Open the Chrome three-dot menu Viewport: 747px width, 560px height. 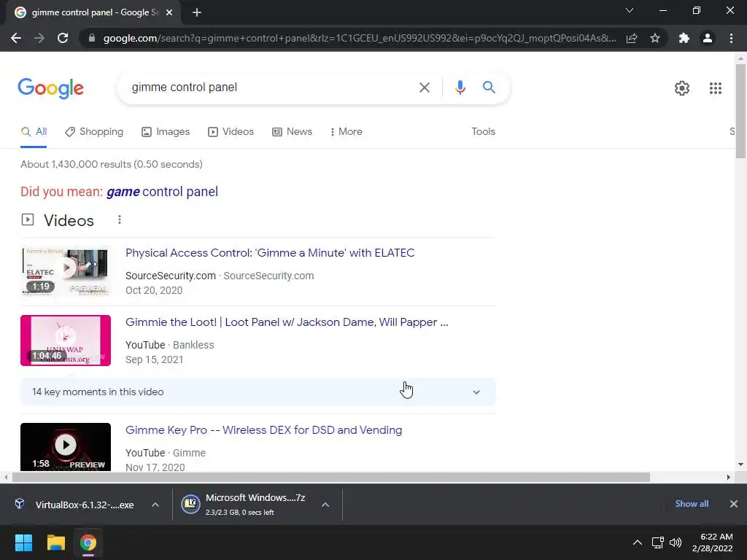tap(731, 38)
